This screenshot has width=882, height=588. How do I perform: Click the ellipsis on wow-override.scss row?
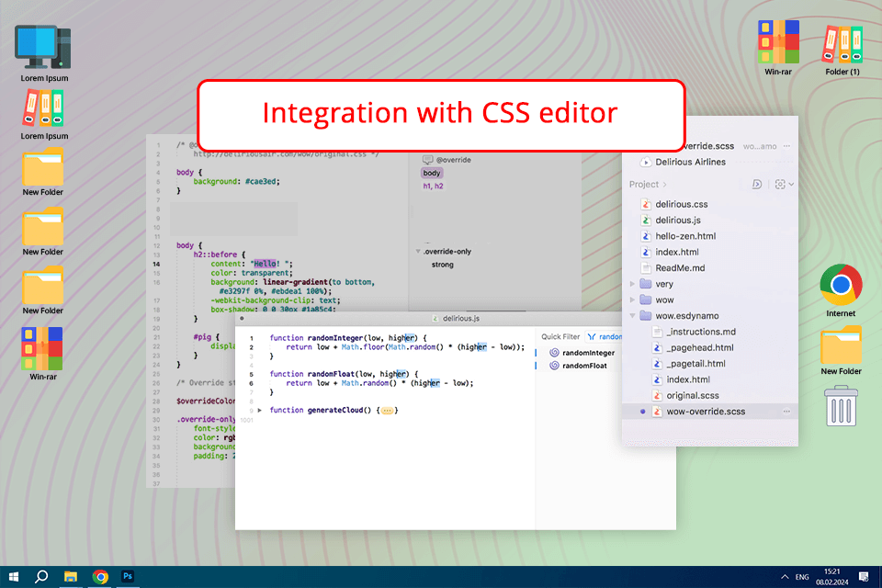786,412
